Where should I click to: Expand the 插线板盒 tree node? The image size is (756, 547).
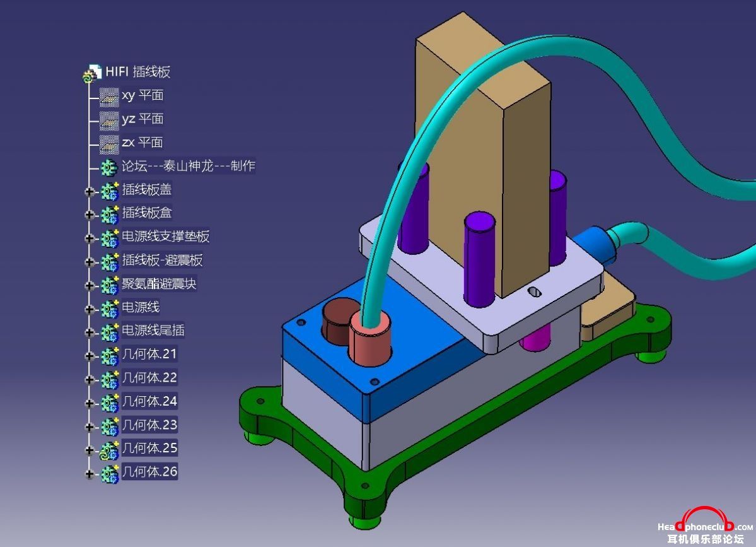pos(89,215)
